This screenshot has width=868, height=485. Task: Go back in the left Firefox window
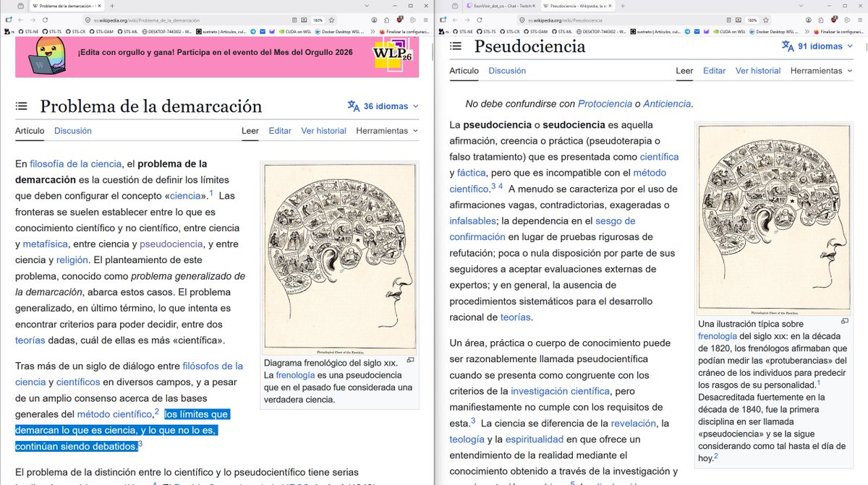(20, 20)
